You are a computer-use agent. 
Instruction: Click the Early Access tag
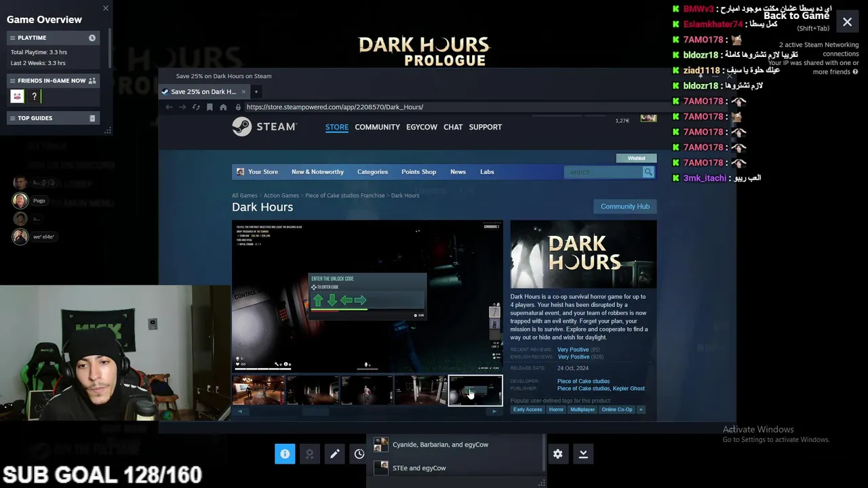point(528,409)
